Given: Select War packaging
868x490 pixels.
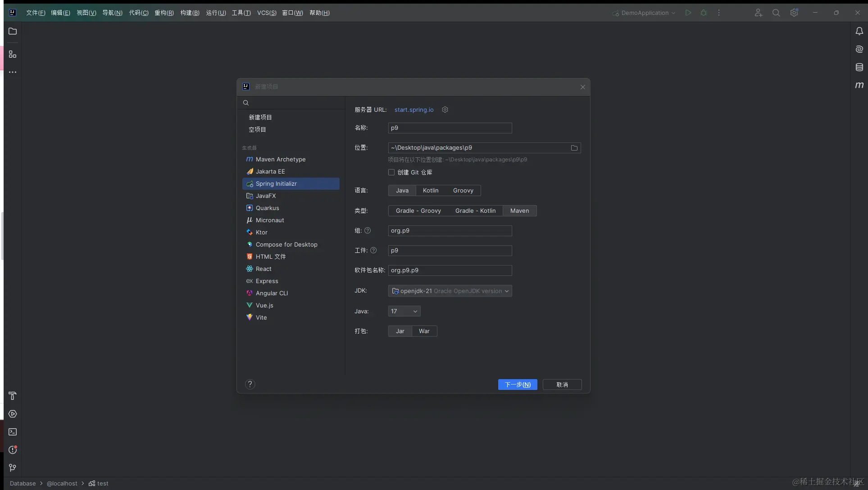Looking at the screenshot, I should pyautogui.click(x=424, y=331).
